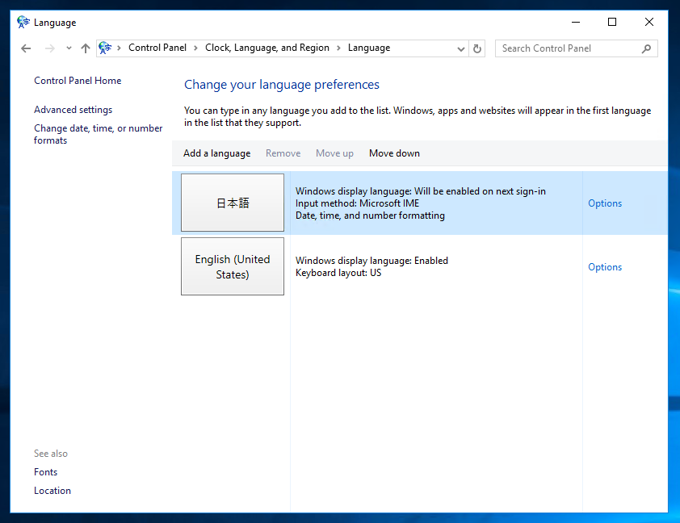Select the 日本語 language tile

pyautogui.click(x=232, y=203)
